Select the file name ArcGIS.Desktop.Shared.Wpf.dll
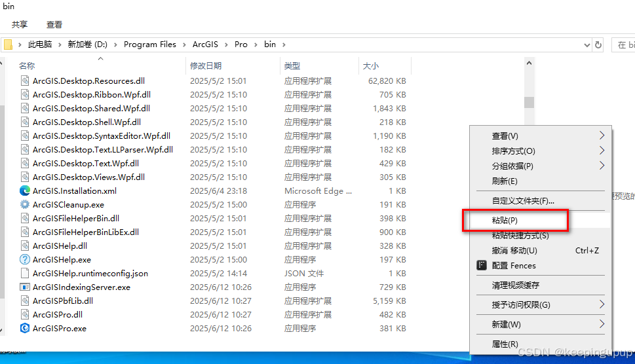This screenshot has width=635, height=364. [91, 109]
